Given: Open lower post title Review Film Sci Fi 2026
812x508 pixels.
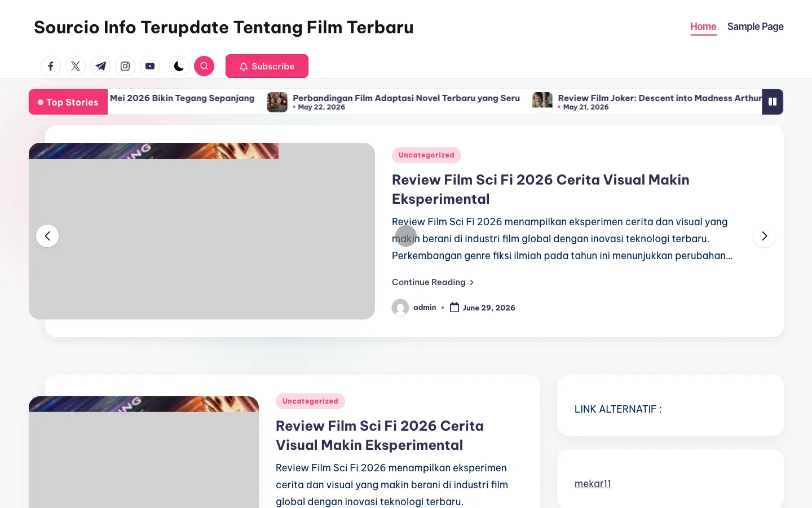Looking at the screenshot, I should tap(379, 435).
